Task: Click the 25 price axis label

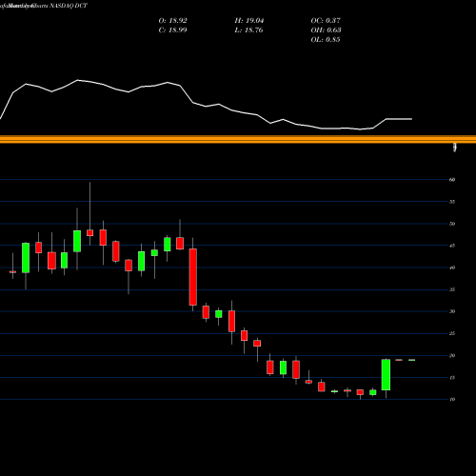Action: [452, 333]
